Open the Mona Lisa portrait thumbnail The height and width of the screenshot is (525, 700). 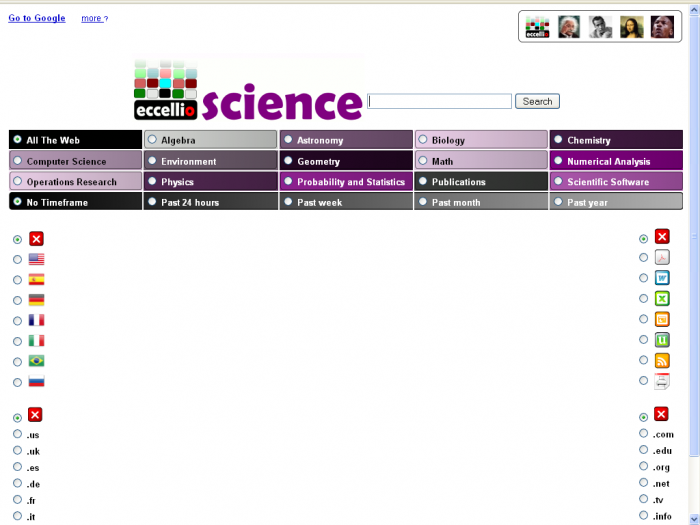pyautogui.click(x=631, y=27)
